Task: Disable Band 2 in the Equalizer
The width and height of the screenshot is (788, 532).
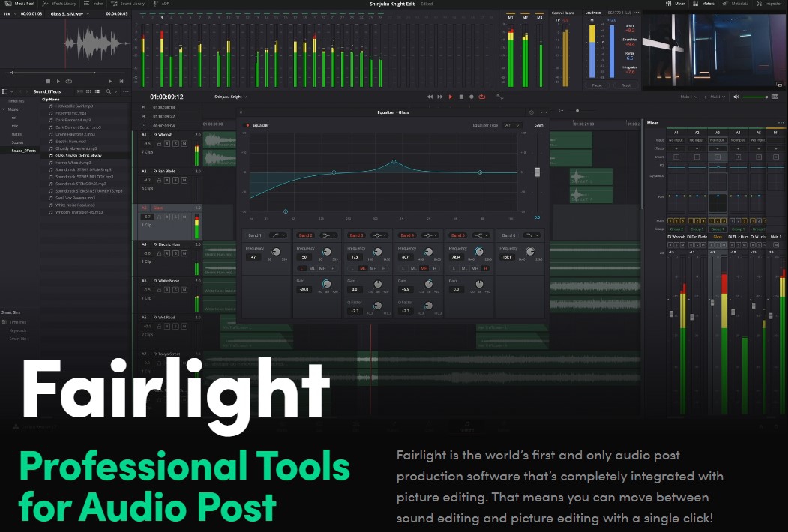Action: (306, 235)
